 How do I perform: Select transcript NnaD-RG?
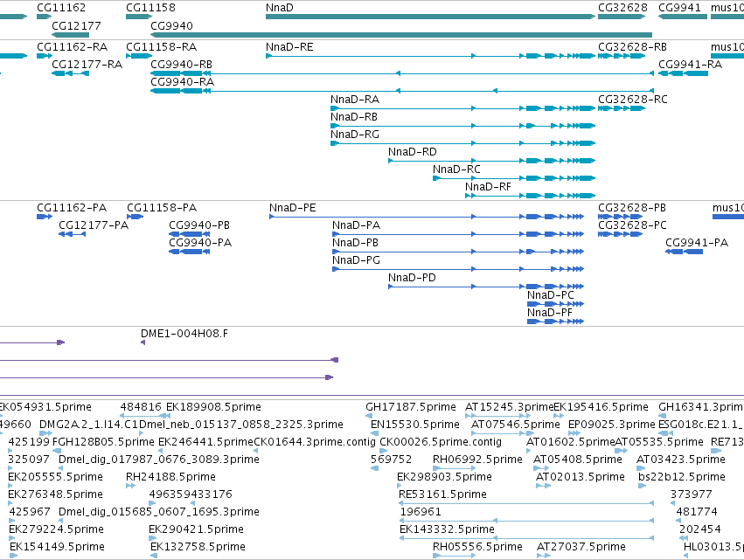click(462, 143)
